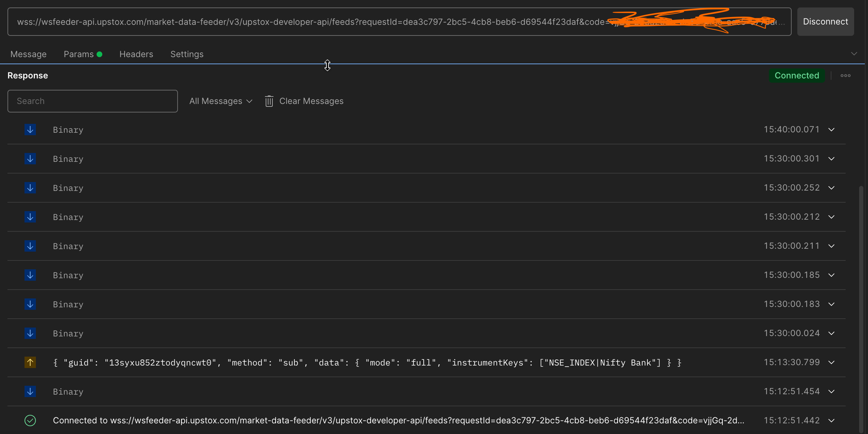
Task: Open the All Messages filter dropdown
Action: (221, 101)
